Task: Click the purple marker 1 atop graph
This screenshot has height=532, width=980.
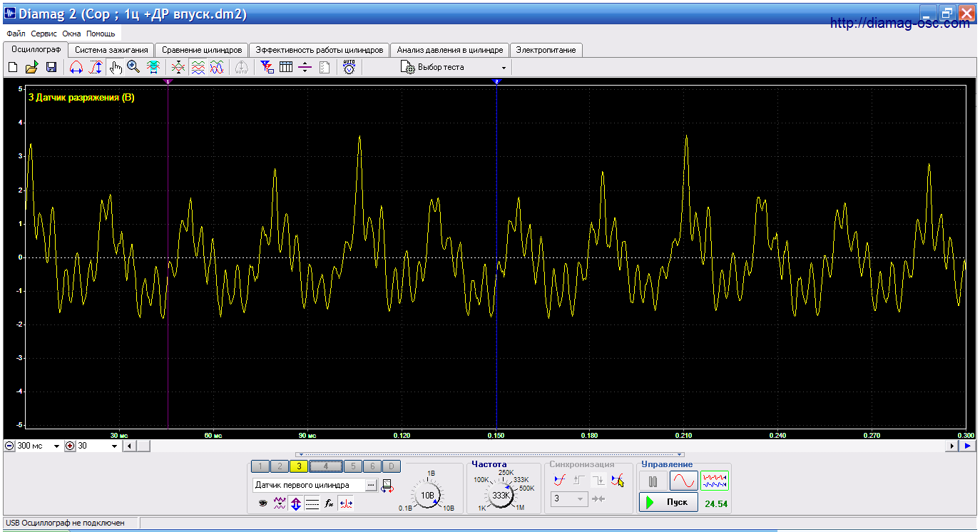Action: click(x=168, y=82)
